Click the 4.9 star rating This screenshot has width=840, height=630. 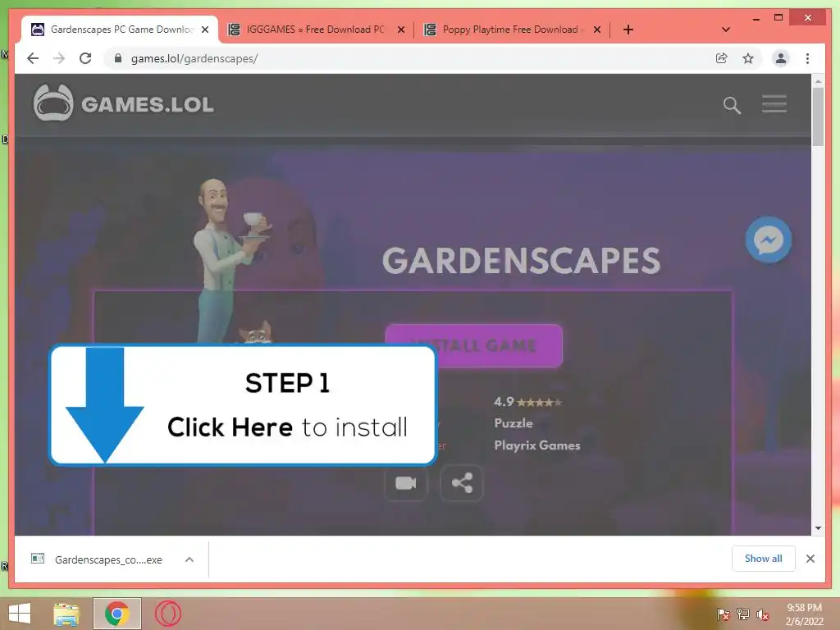[527, 402]
